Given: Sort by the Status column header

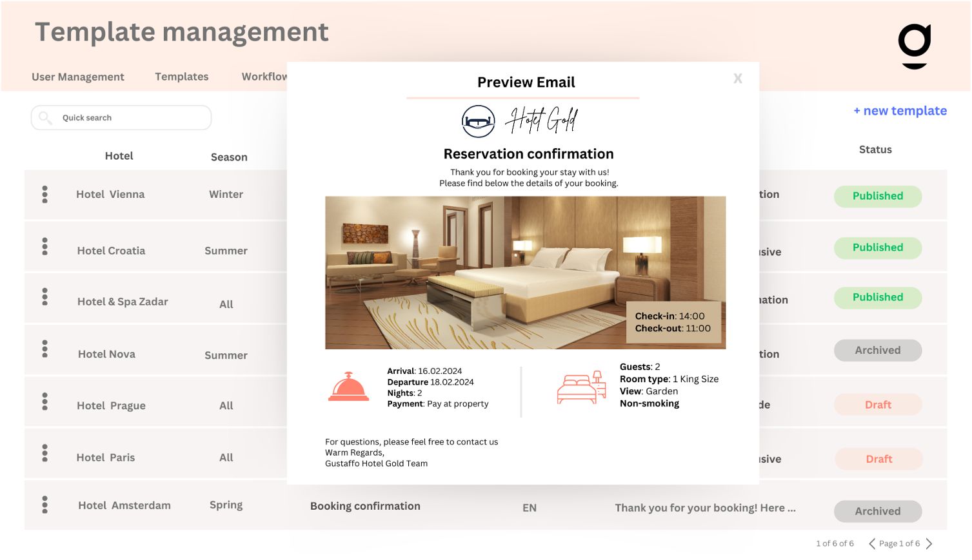Looking at the screenshot, I should tap(875, 150).
